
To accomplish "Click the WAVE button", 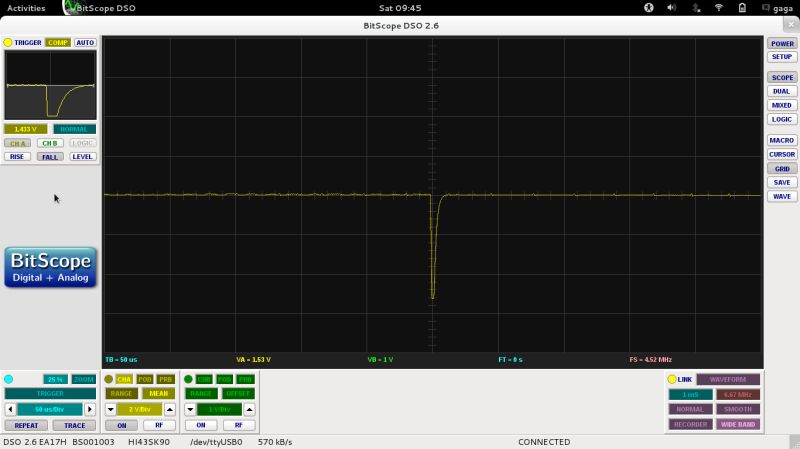I will point(782,196).
